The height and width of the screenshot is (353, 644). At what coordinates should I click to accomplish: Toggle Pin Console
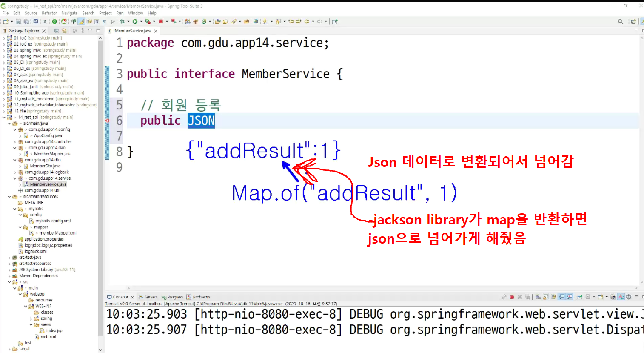pos(580,297)
